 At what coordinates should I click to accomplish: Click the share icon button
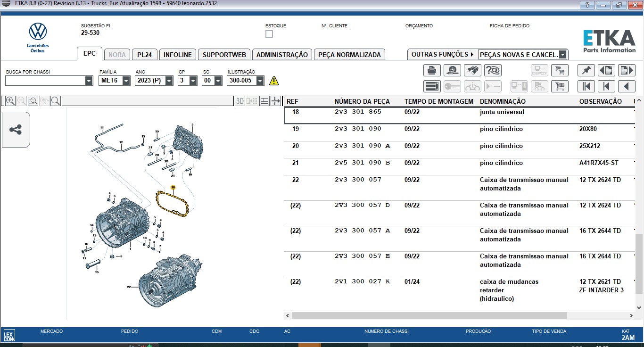[x=16, y=130]
